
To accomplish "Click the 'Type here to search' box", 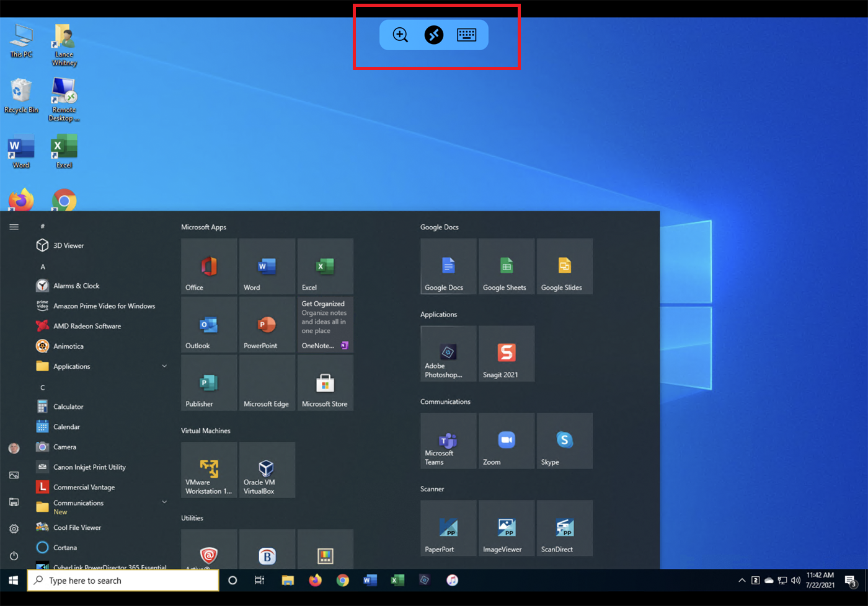I will 123,581.
